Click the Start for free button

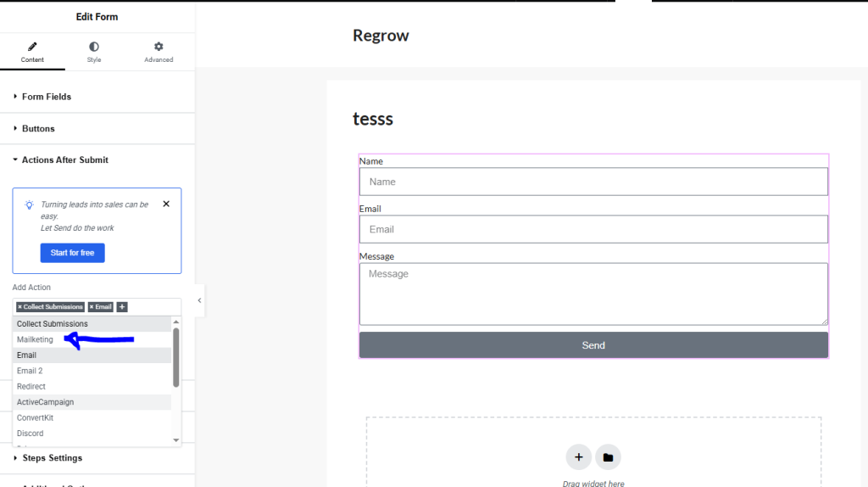[x=72, y=253]
